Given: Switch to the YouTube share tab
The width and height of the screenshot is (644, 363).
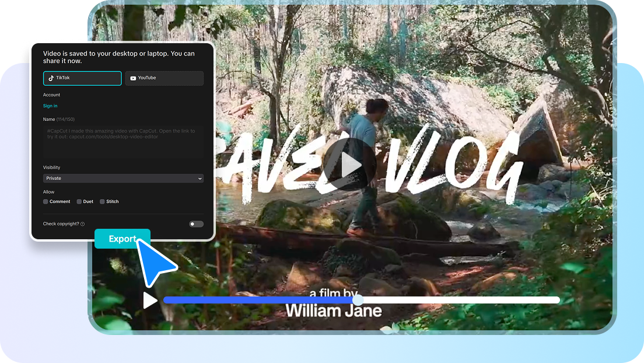Looking at the screenshot, I should coord(164,78).
